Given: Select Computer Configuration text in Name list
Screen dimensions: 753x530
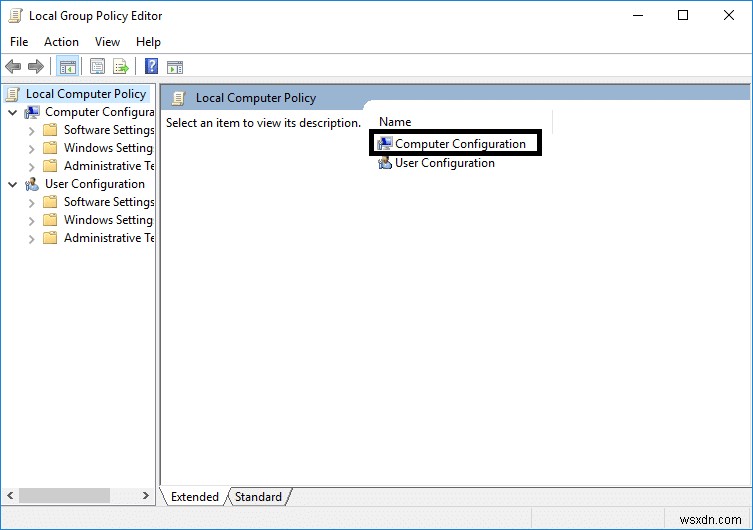Looking at the screenshot, I should click(x=460, y=144).
